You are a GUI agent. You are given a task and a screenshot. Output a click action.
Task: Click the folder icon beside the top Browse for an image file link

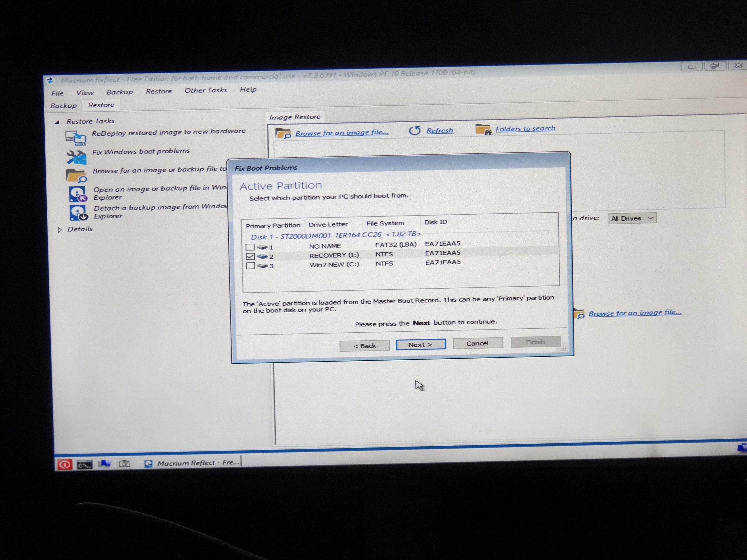point(283,134)
